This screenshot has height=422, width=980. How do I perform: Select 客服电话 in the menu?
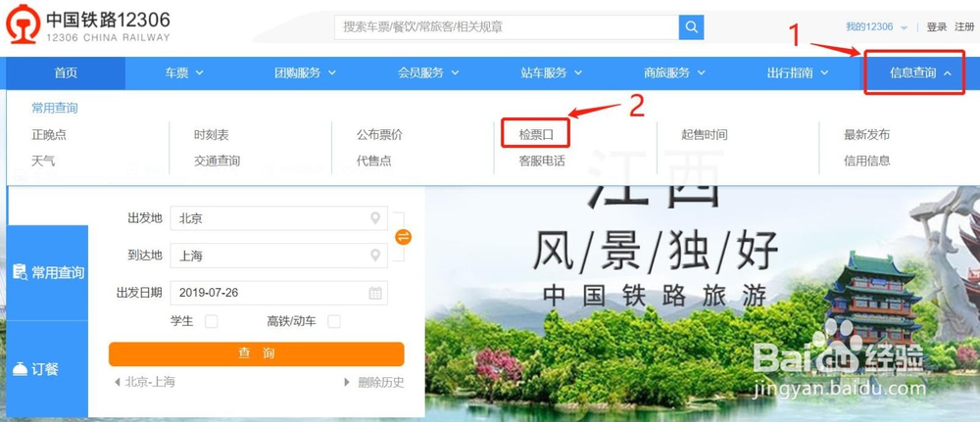542,161
